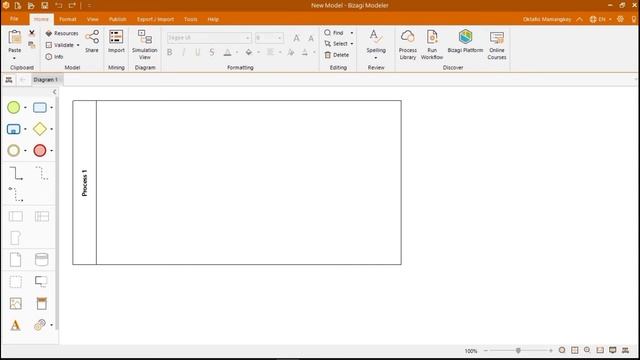Viewport: 640px width, 360px height.
Task: Expand Gateway type arrow in palette
Action: [x=51, y=129]
